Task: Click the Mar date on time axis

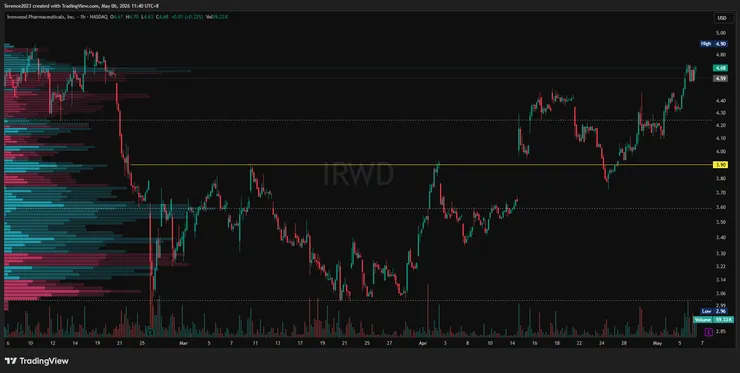Action: click(184, 344)
